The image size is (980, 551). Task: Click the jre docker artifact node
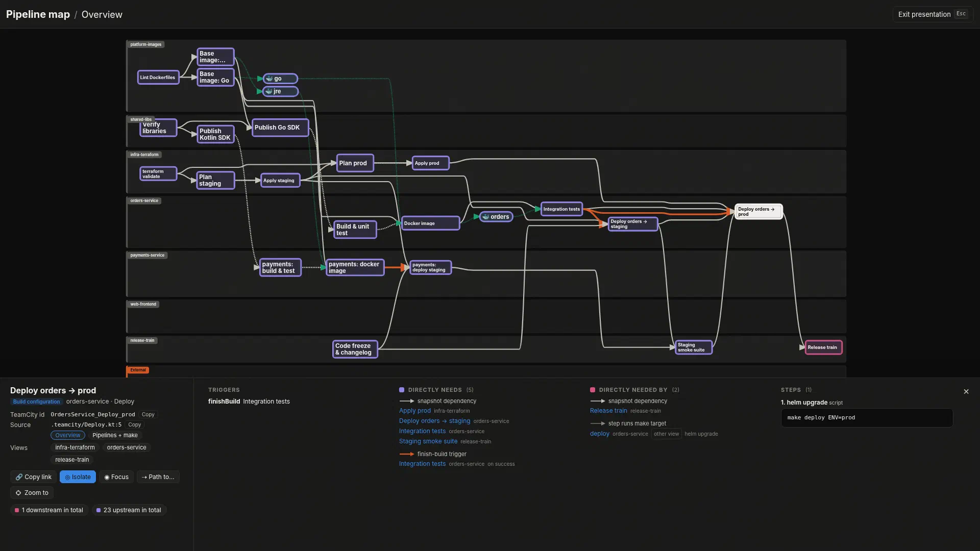pos(280,91)
